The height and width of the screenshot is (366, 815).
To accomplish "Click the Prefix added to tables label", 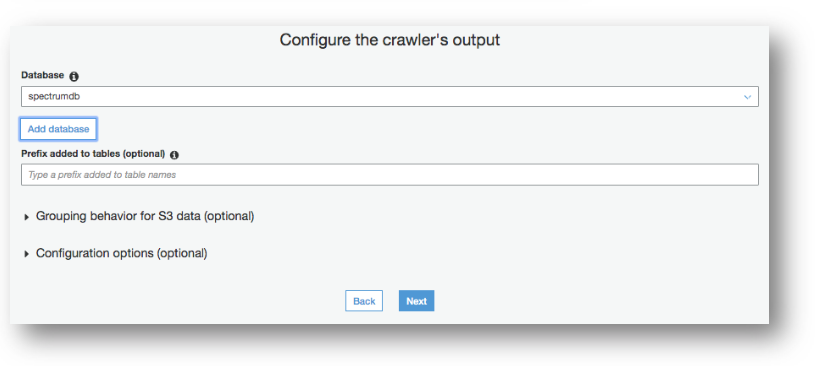I will (x=93, y=154).
